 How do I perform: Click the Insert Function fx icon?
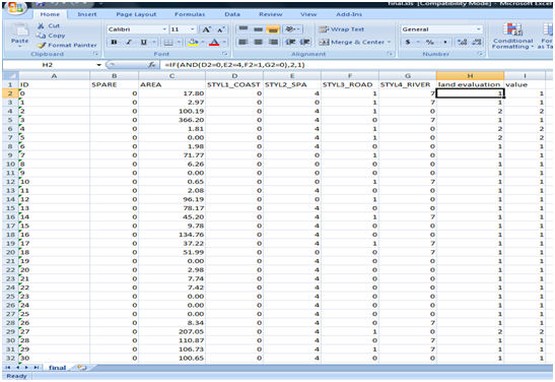152,65
